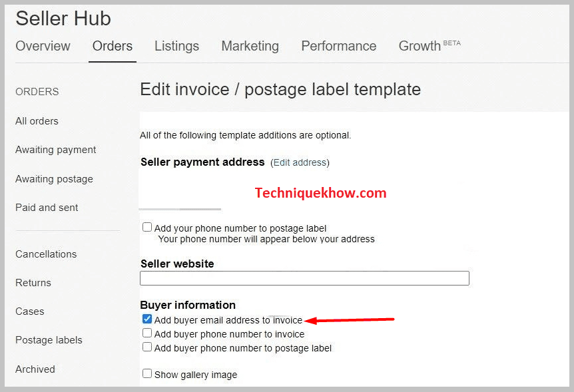
Task: Open the Overview tab
Action: tap(43, 46)
